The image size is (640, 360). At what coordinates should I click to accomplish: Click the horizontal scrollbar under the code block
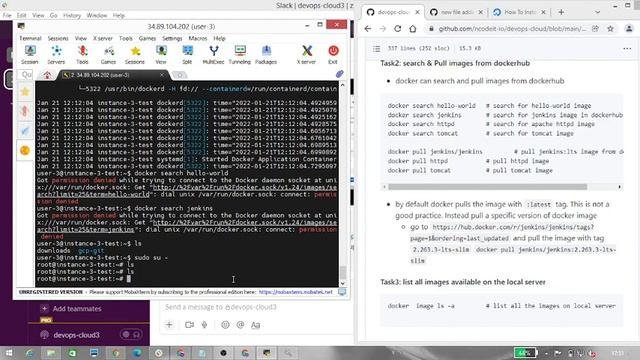point(487,187)
